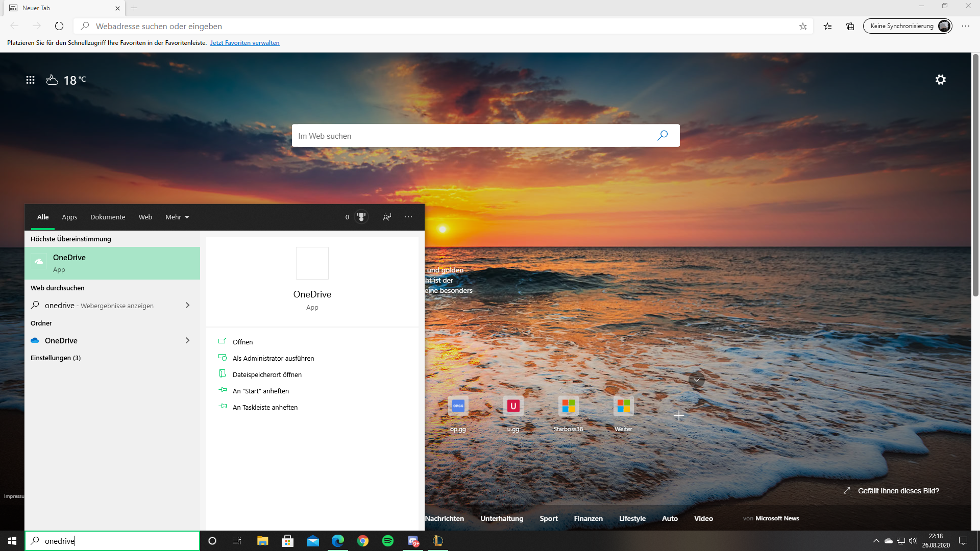Open the Discord icon in taskbar

point(413,541)
